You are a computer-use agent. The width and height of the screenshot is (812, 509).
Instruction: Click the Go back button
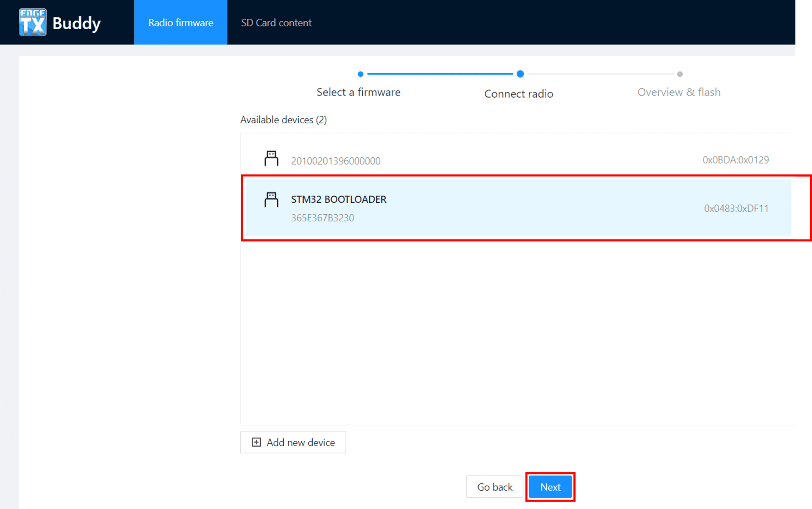(494, 487)
